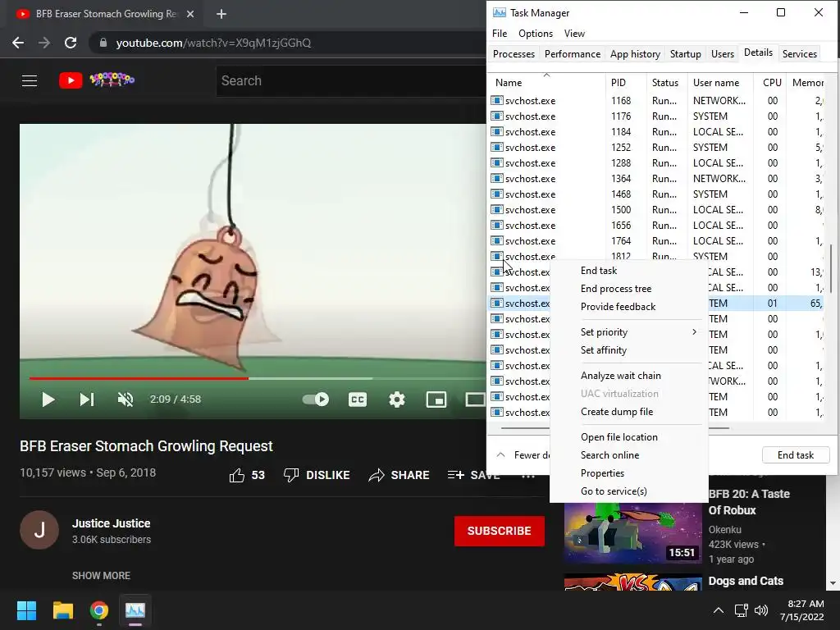The image size is (840, 630).
Task: Subscribe to Justice Justice channel
Action: tap(500, 531)
